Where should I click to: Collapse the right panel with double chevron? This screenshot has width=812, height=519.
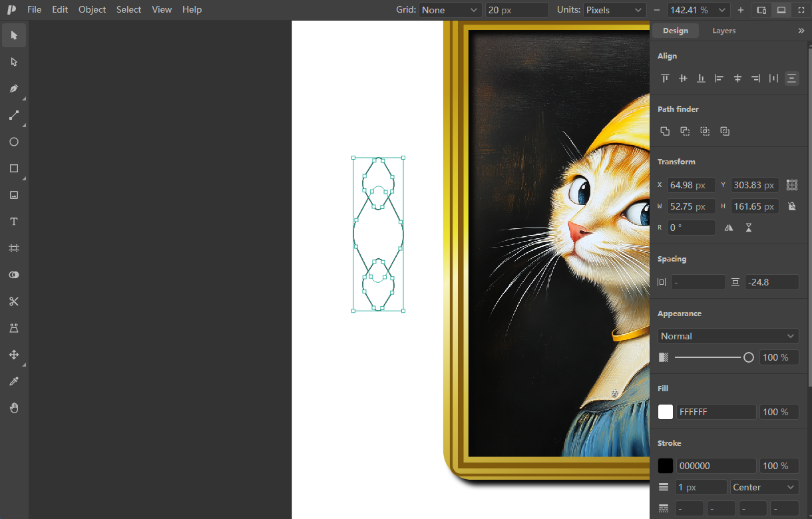[x=801, y=31]
